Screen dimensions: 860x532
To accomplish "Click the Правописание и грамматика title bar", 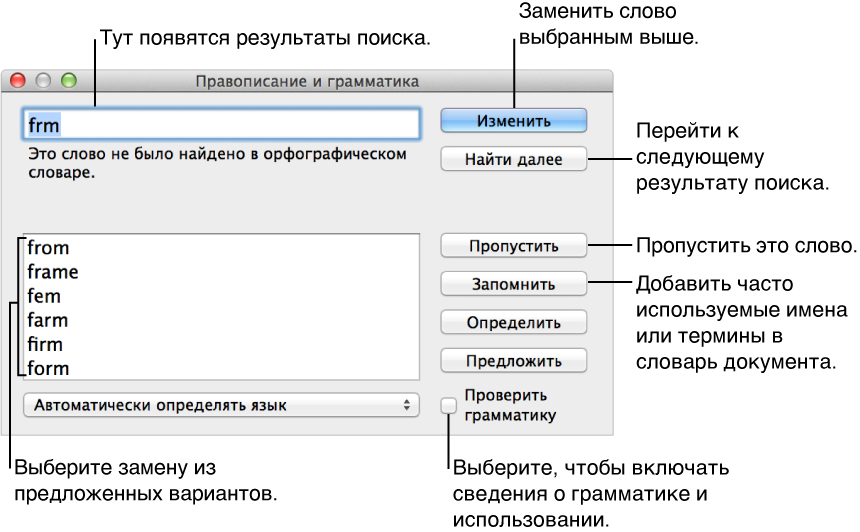I will coord(307,81).
